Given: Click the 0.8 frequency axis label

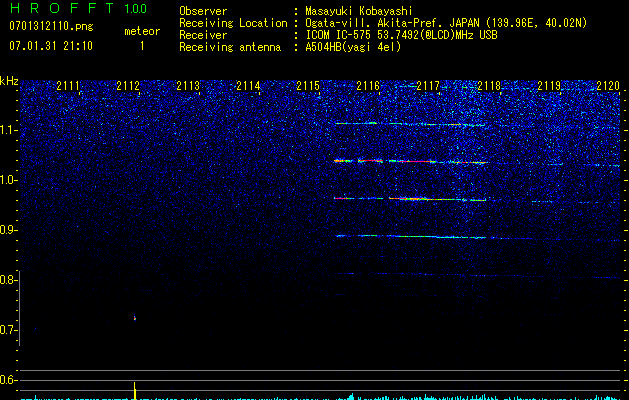Looking at the screenshot, I should [x=7, y=280].
